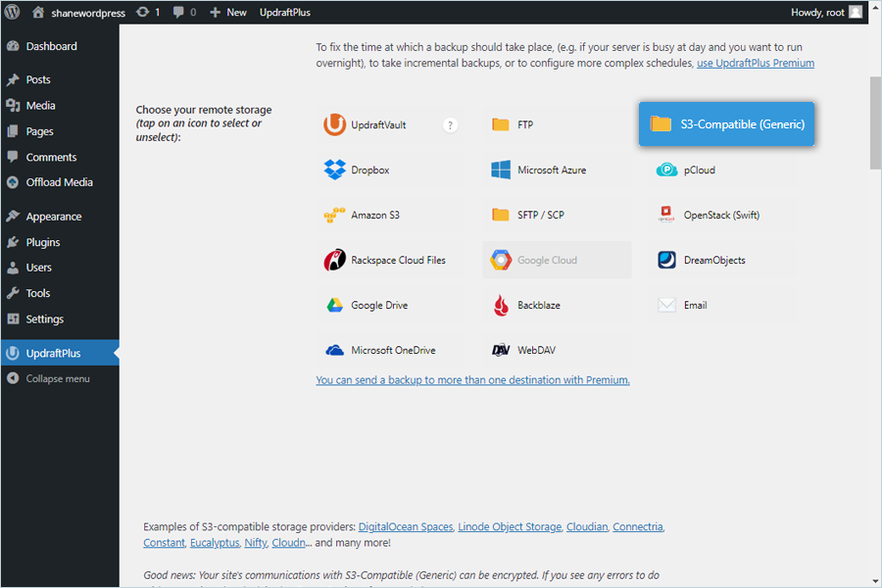Image resolution: width=882 pixels, height=588 pixels.
Task: Open the Comments sidebar menu
Action: pos(60,157)
